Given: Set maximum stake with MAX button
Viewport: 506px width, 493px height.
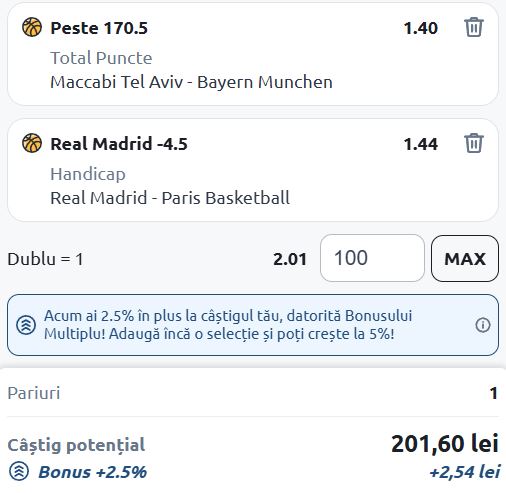Looking at the screenshot, I should pos(465,259).
